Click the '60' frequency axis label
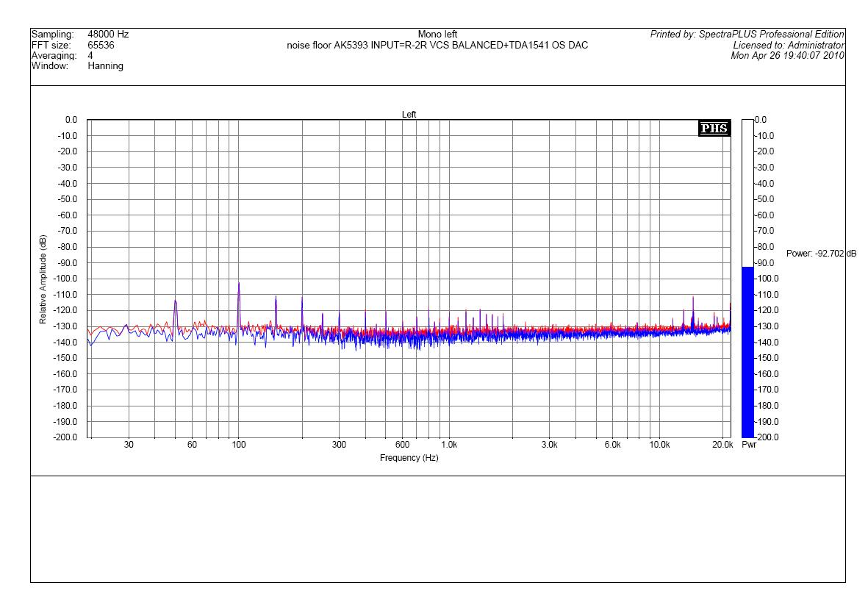 pyautogui.click(x=192, y=445)
